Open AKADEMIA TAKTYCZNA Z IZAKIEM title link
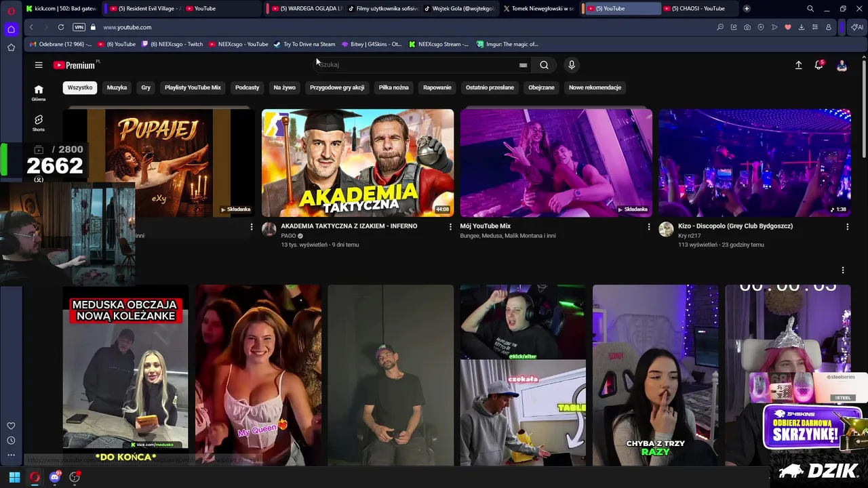This screenshot has width=868, height=488. (x=349, y=226)
